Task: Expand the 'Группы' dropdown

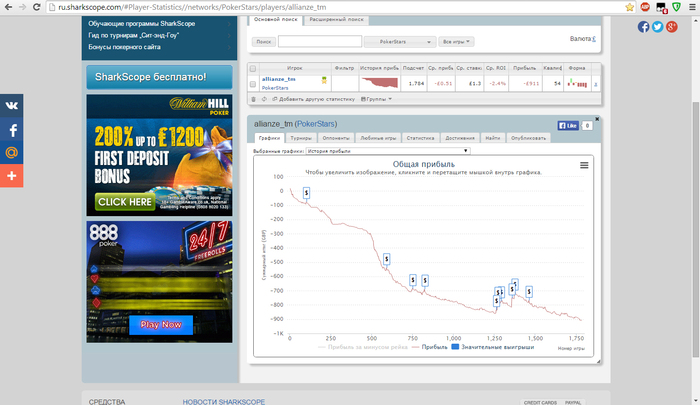Action: [376, 99]
